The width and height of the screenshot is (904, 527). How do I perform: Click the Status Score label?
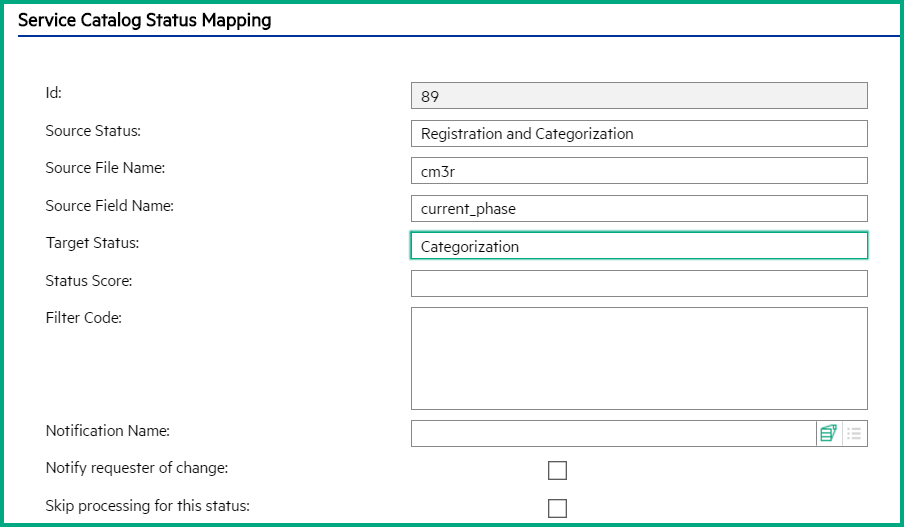(89, 281)
